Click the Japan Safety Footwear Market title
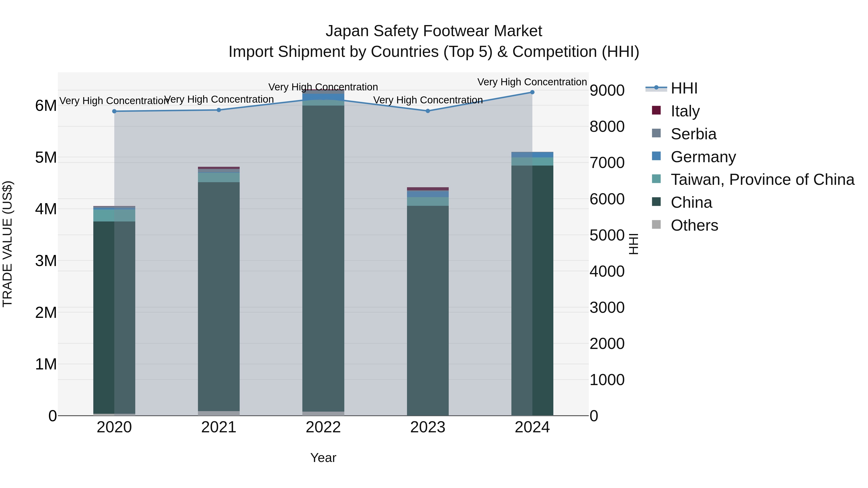Screen dimensions: 868x488 (x=434, y=31)
